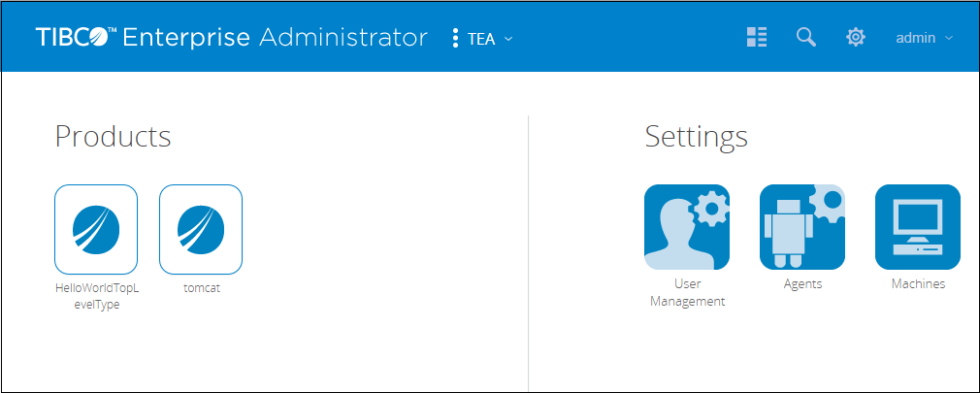Viewport: 980px width, 393px height.
Task: Open the admin user menu
Action: click(x=915, y=38)
